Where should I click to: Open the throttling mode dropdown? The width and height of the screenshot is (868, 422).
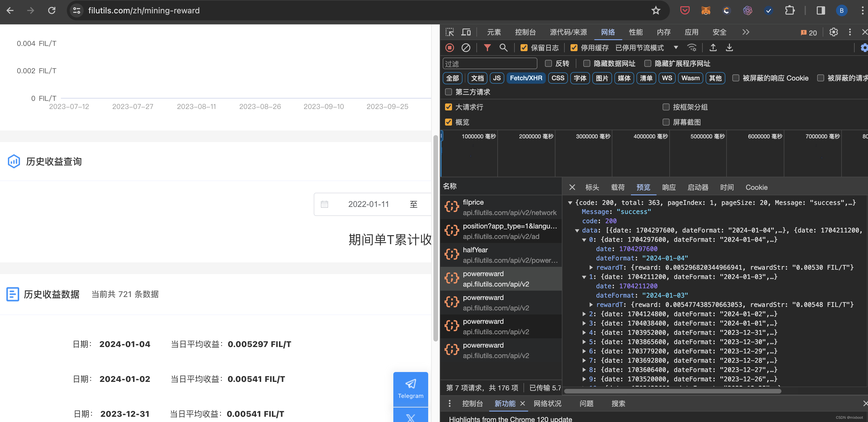[646, 48]
